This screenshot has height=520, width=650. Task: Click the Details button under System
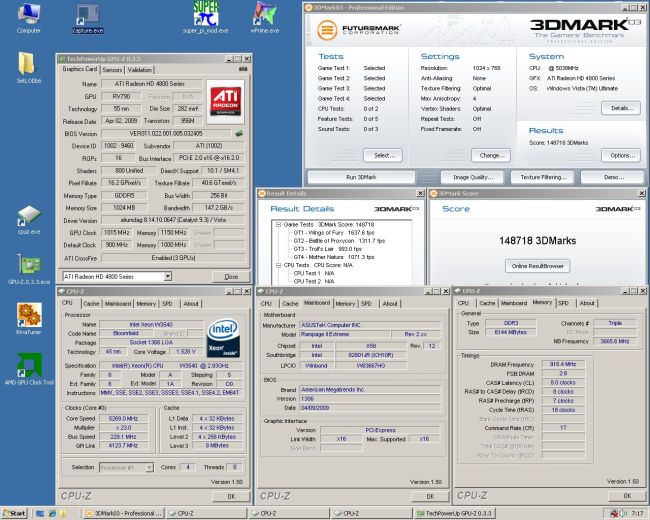pyautogui.click(x=621, y=108)
